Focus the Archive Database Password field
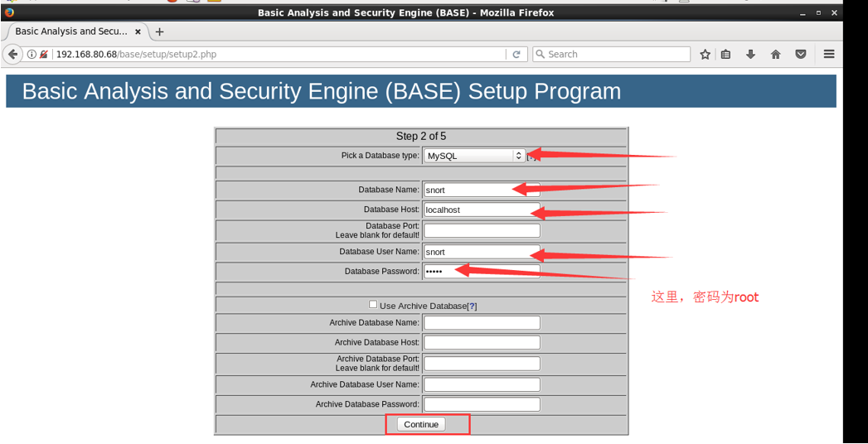This screenshot has width=868, height=444. tap(482, 404)
